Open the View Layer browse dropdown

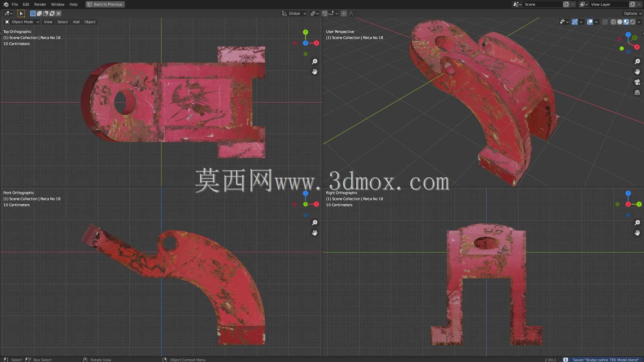tap(584, 4)
